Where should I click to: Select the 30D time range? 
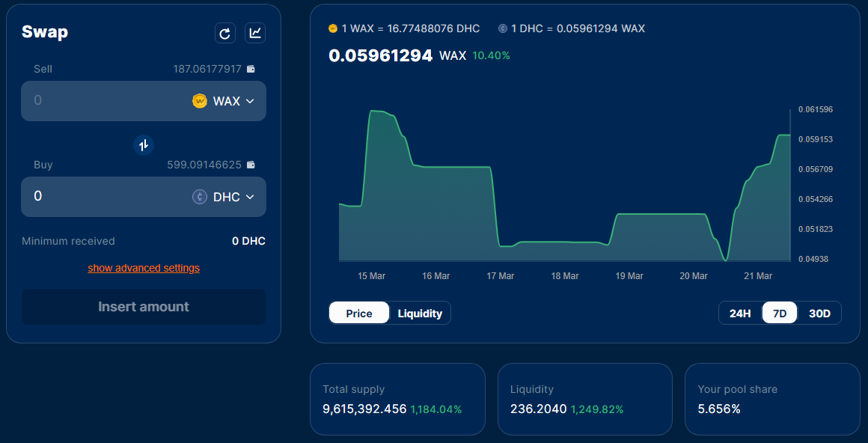coord(820,313)
